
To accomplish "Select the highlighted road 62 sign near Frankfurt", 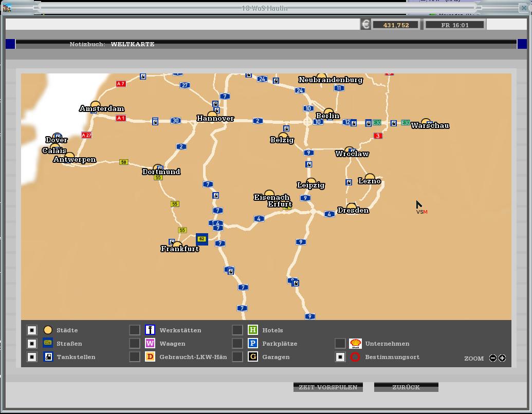I will point(202,239).
